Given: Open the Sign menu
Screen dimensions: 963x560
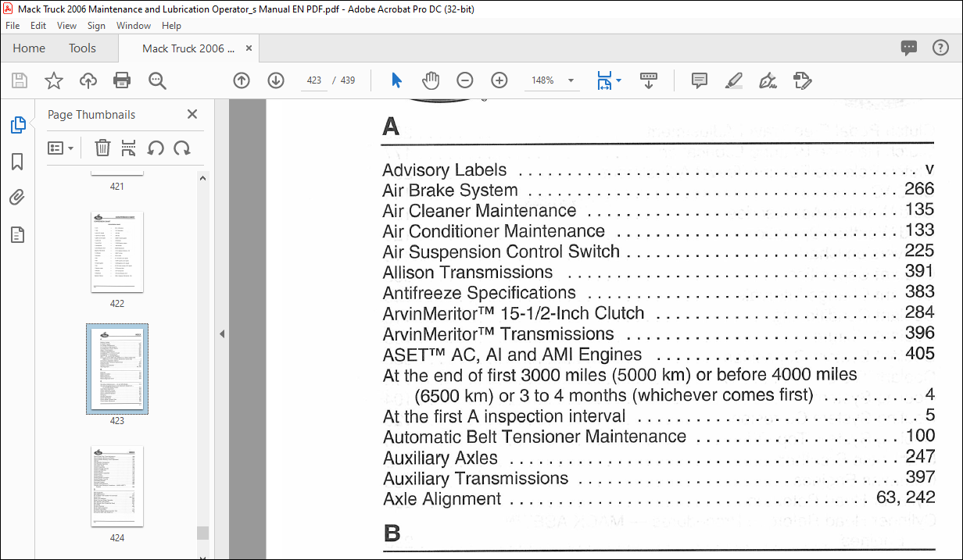Looking at the screenshot, I should coord(96,26).
